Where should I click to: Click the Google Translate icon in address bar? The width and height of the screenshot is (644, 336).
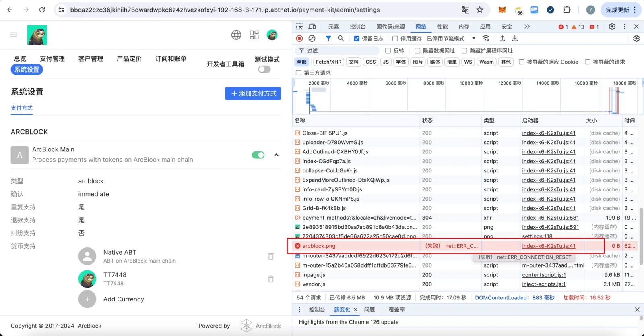pyautogui.click(x=465, y=10)
